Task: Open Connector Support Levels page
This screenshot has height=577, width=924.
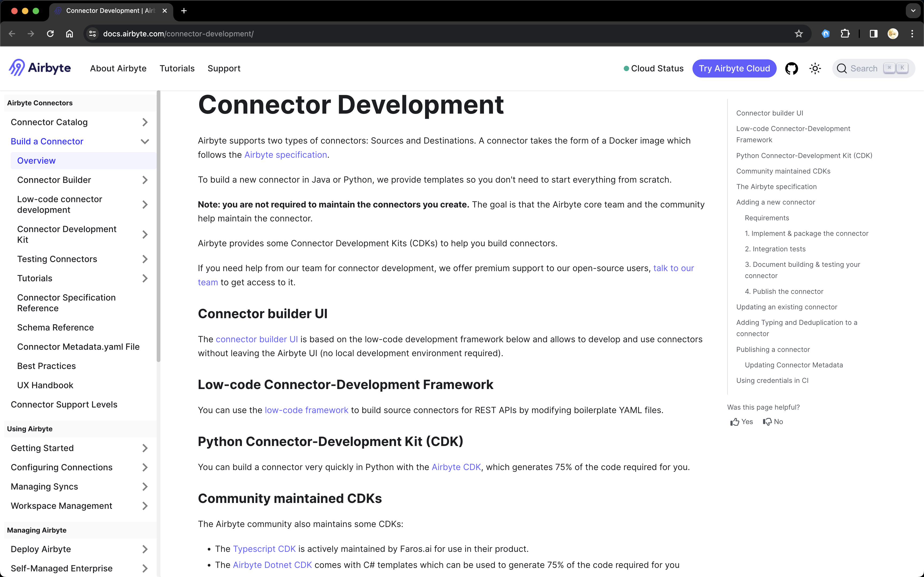Action: click(x=64, y=405)
